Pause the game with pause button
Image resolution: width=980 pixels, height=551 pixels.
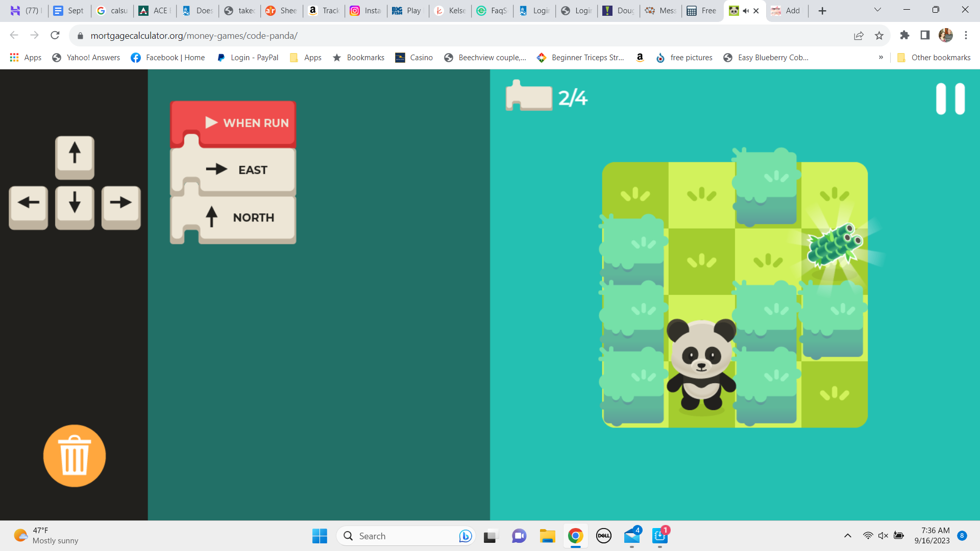[950, 98]
